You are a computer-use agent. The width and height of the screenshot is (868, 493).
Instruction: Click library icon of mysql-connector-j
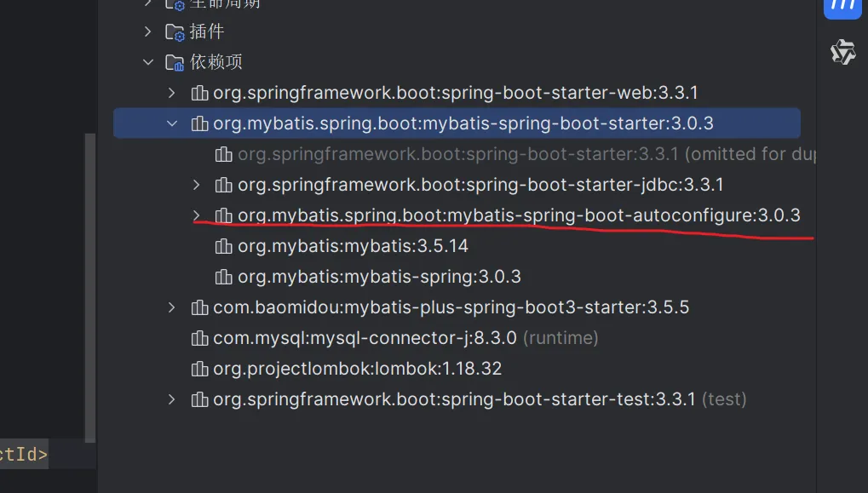pyautogui.click(x=199, y=338)
